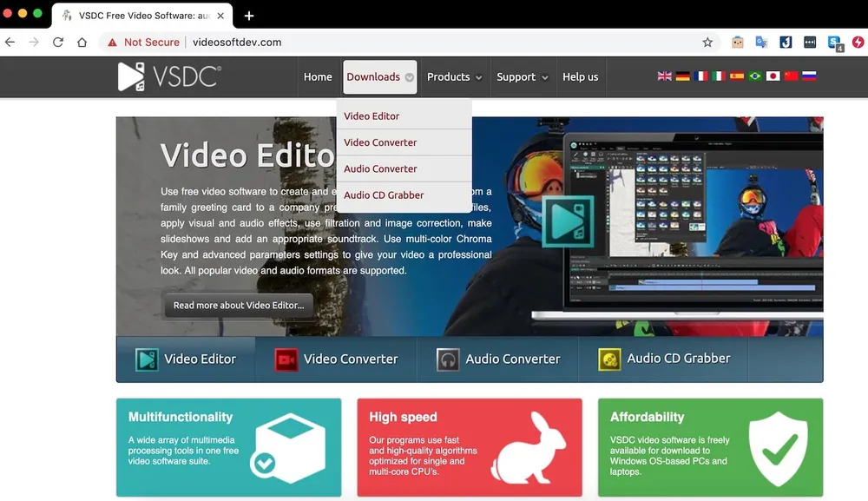The height and width of the screenshot is (501, 868).
Task: Pick Audio Converter in the Downloads menu
Action: pyautogui.click(x=380, y=168)
